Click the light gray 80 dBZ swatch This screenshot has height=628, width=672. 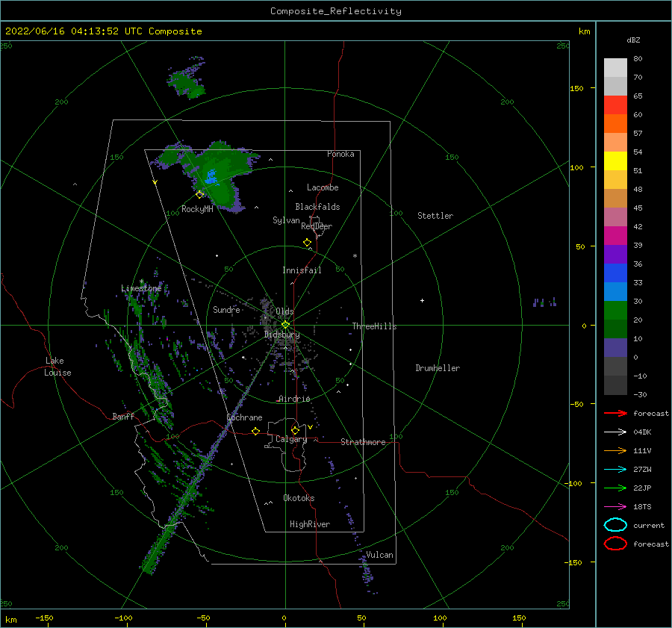615,67
